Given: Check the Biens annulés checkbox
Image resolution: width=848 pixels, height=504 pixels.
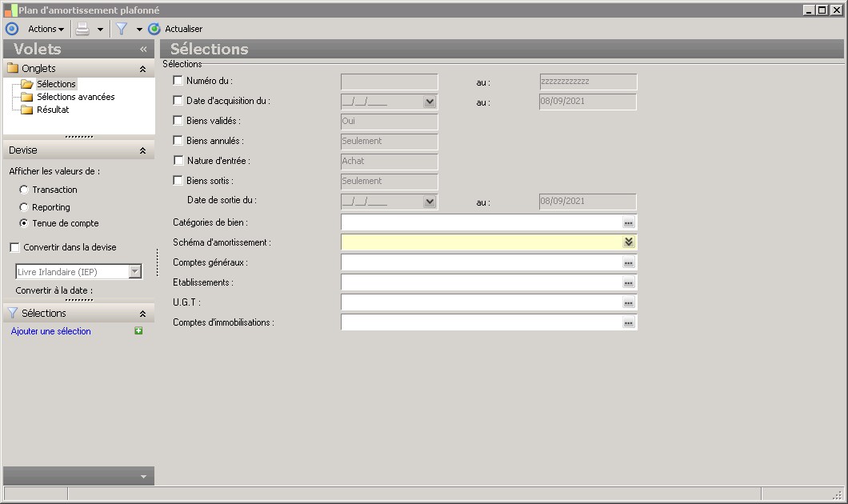Looking at the screenshot, I should point(178,140).
